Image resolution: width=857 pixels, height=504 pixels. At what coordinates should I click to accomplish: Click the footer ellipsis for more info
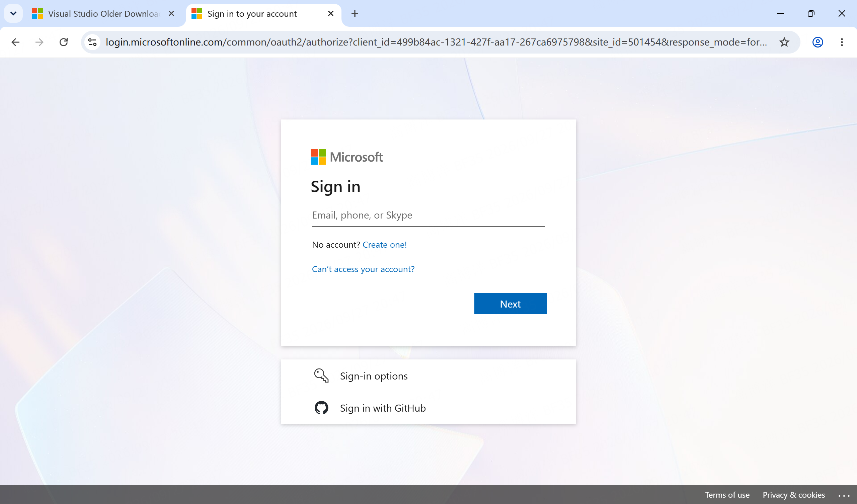[844, 496]
